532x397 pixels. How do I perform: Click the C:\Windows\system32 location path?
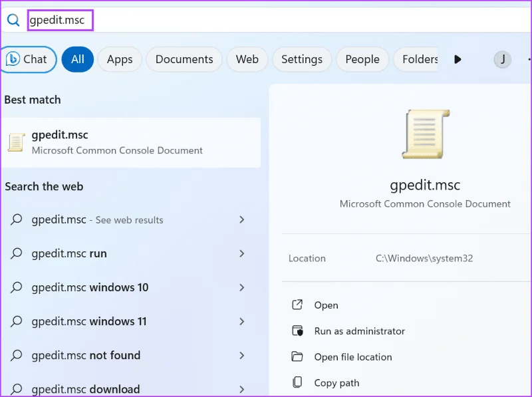pos(424,258)
